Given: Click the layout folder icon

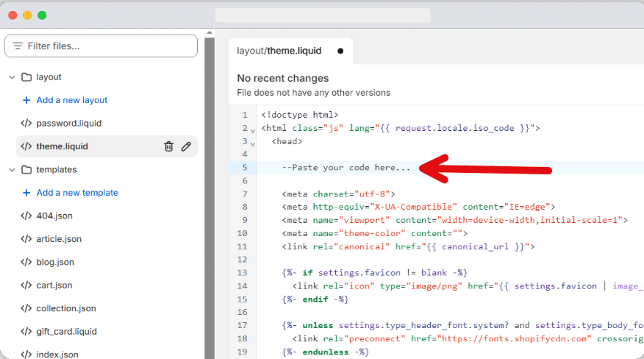Looking at the screenshot, I should (x=26, y=77).
